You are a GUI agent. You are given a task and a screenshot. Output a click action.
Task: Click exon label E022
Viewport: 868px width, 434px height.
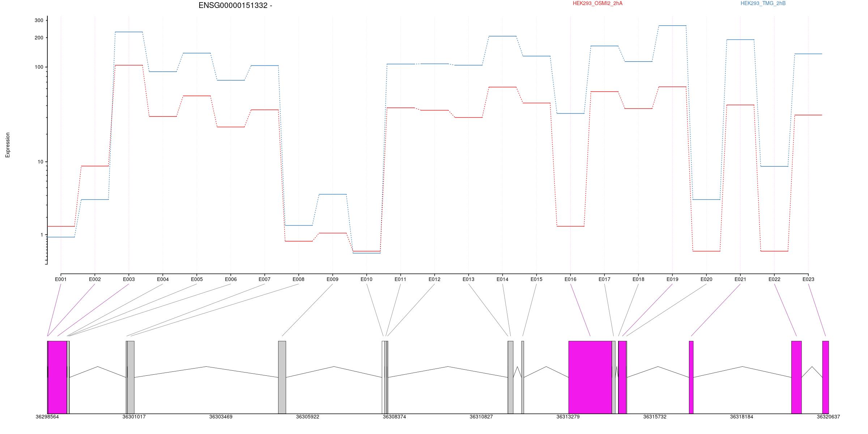click(774, 279)
